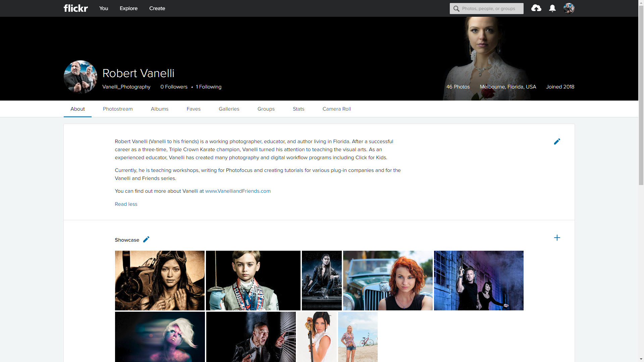Viewport: 644px width, 362px height.
Task: View the 1 Following list
Action: point(208,87)
